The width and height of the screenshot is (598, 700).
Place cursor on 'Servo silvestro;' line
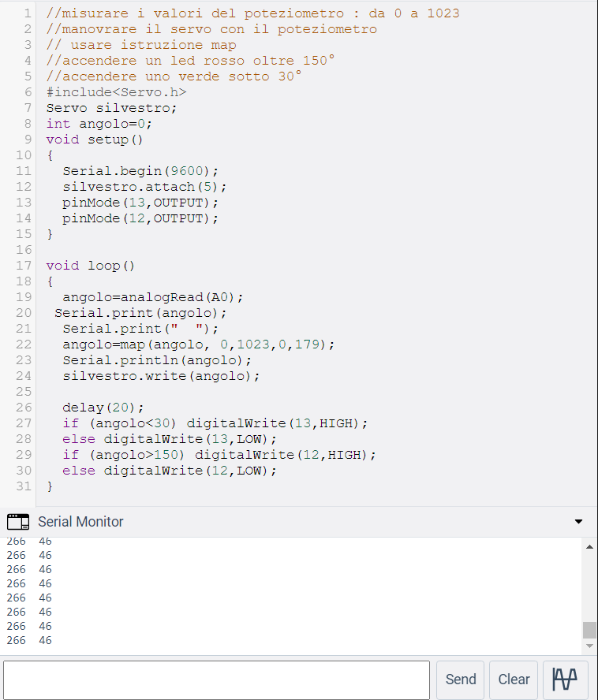[x=112, y=108]
